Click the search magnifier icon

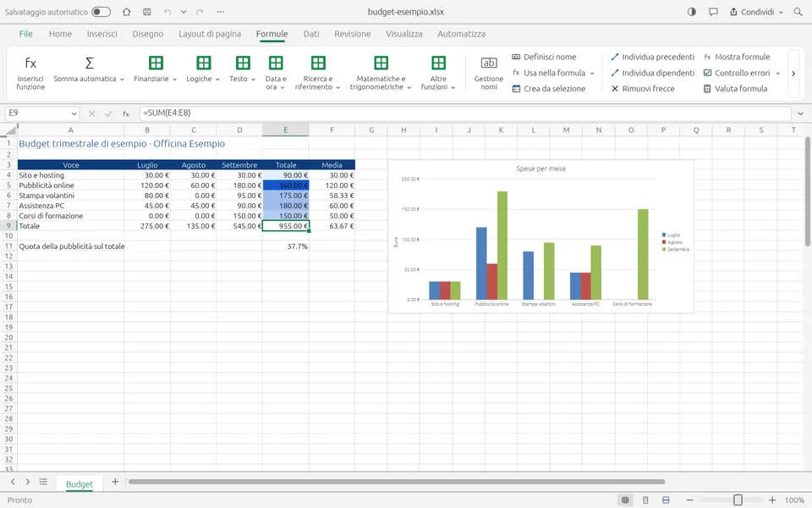(798, 11)
